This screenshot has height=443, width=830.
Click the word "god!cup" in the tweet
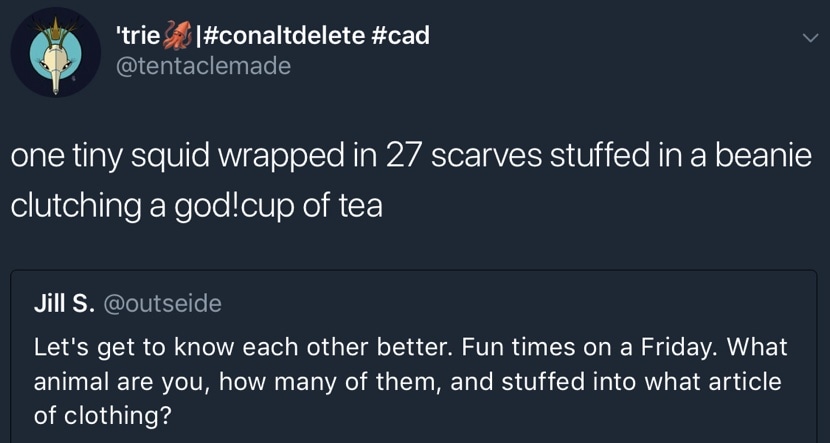[x=233, y=205]
